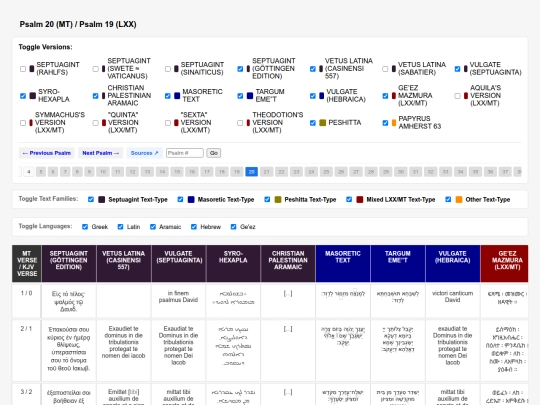
Task: Click the olive Peshitta Text-Type swatch
Action: click(278, 199)
